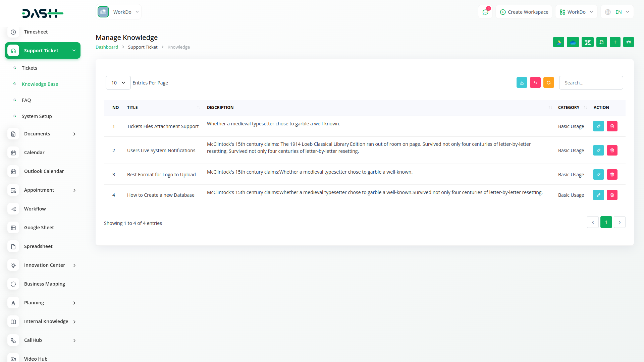Open the FAQ submenu item
This screenshot has width=644, height=362.
tap(26, 100)
